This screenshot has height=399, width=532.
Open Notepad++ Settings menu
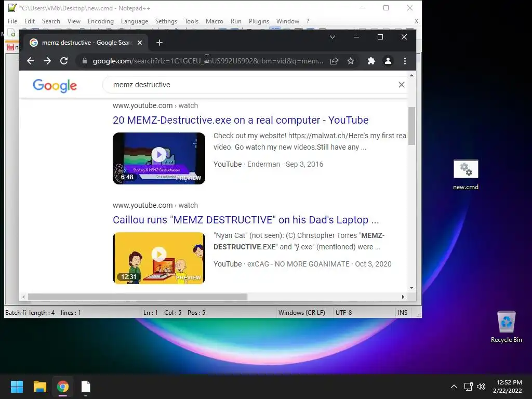point(166,21)
